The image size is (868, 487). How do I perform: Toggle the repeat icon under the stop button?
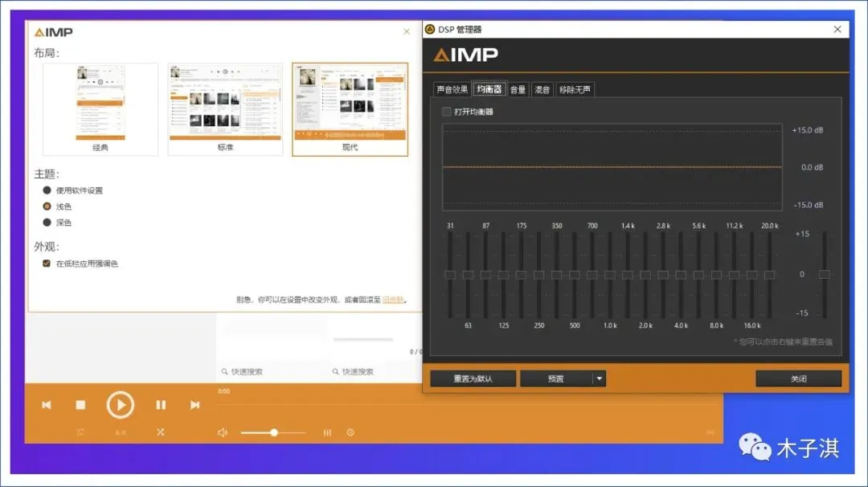coord(80,432)
